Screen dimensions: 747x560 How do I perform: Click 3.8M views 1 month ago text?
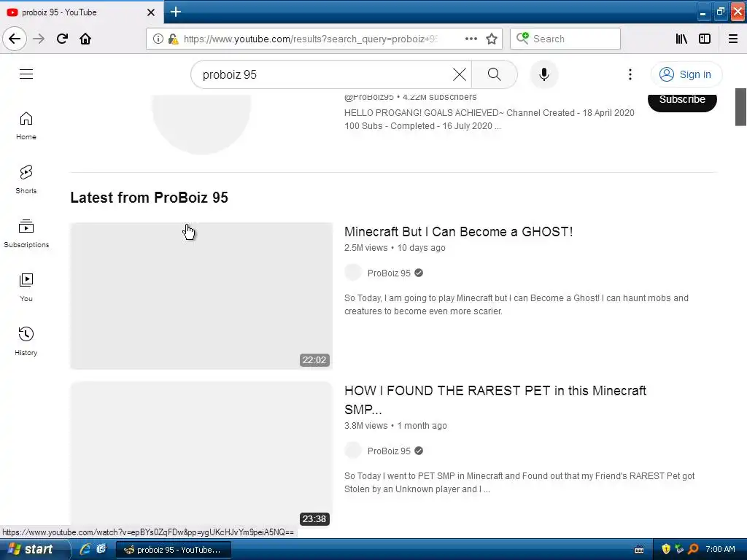coord(395,426)
